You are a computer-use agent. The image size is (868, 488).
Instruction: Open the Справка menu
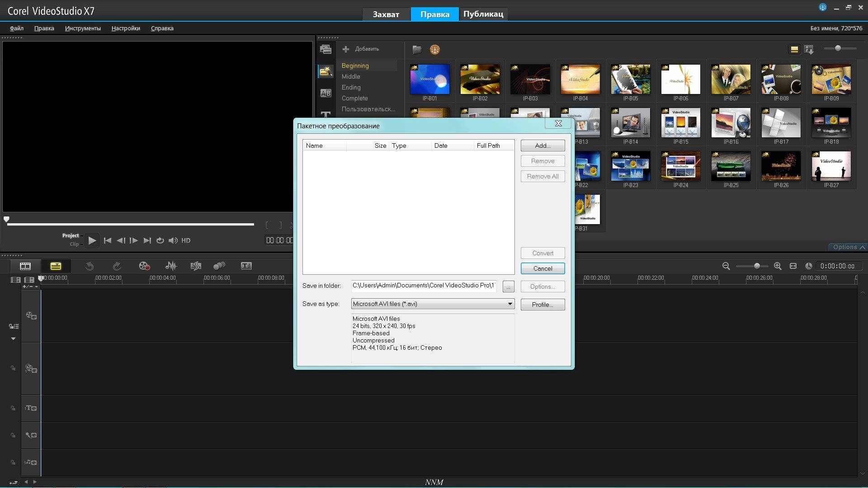pos(162,28)
